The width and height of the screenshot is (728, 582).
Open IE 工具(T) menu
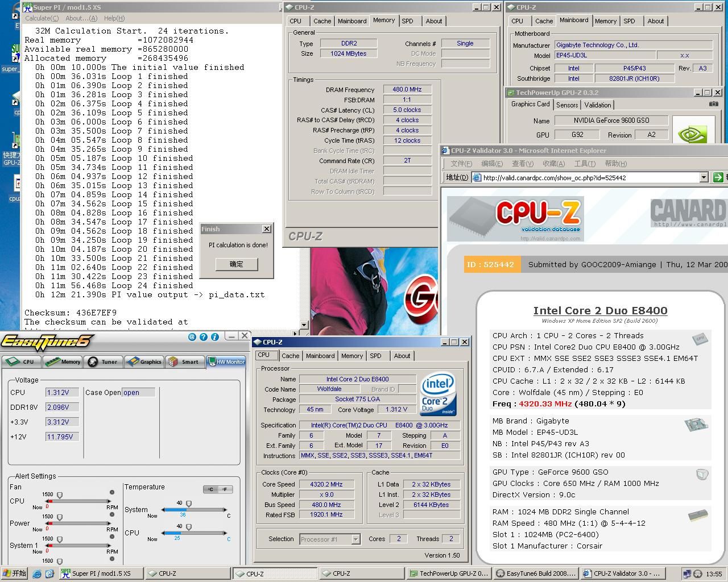coord(585,164)
